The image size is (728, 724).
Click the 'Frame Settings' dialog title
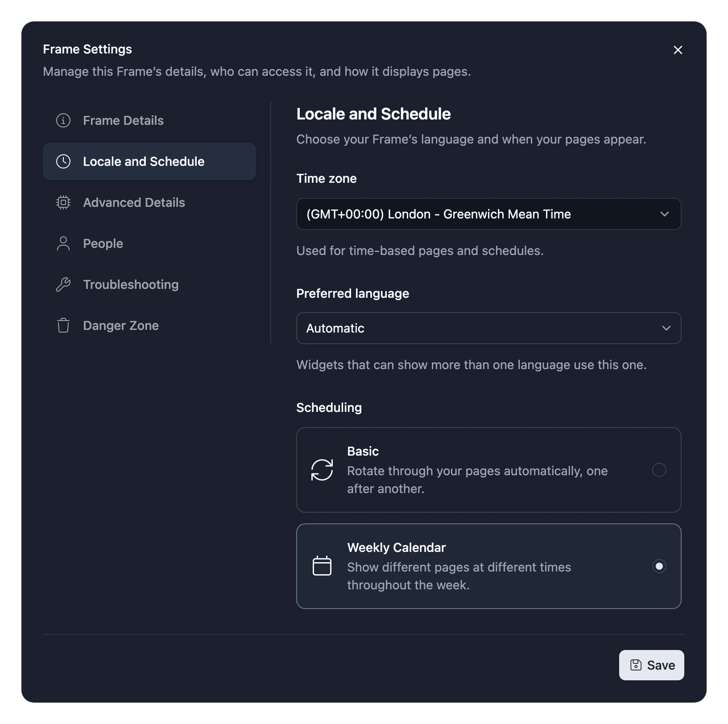[87, 49]
